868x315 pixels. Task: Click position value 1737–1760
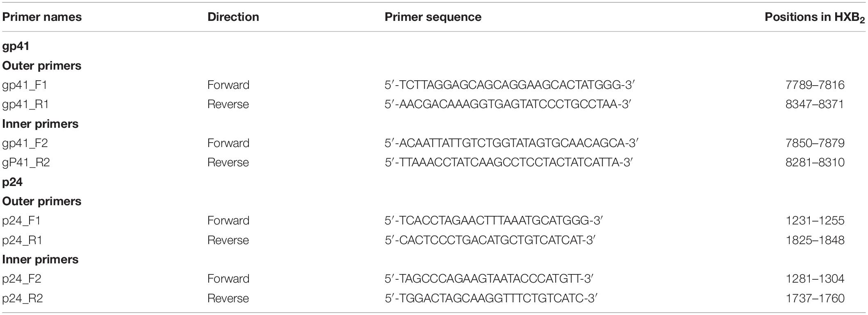click(x=815, y=298)
